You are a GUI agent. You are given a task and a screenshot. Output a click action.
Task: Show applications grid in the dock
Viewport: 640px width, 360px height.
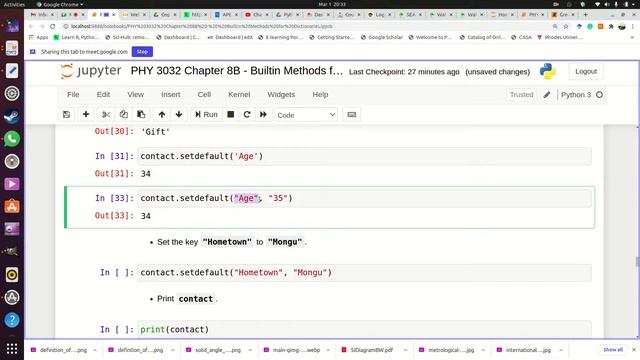point(12,348)
